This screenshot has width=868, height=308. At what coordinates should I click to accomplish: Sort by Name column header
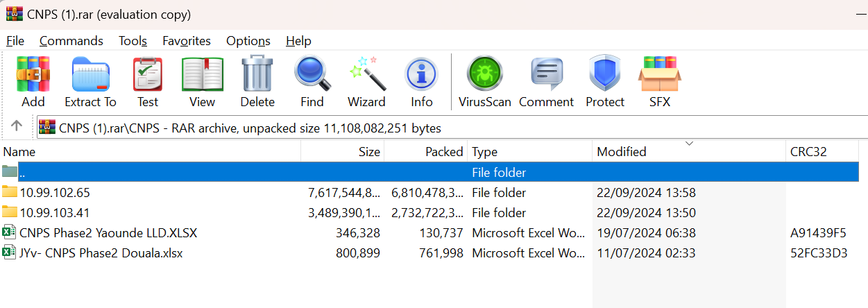(x=151, y=151)
